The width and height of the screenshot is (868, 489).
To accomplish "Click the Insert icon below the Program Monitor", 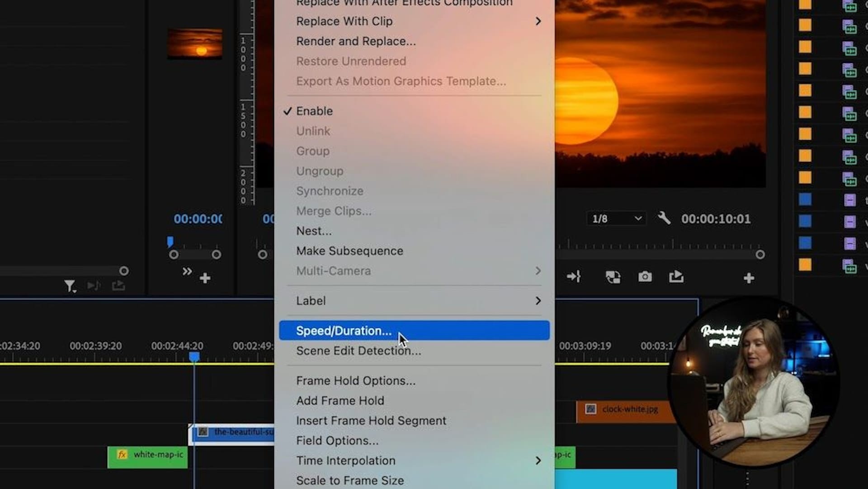I will 574,276.
